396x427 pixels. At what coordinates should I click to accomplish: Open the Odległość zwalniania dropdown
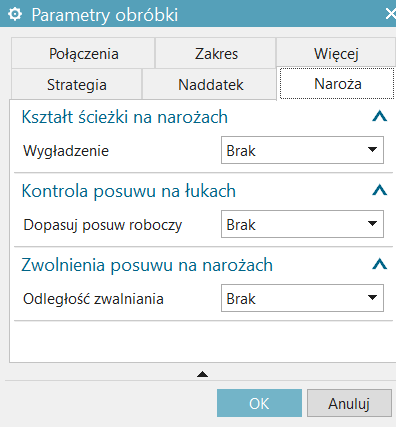click(x=302, y=298)
